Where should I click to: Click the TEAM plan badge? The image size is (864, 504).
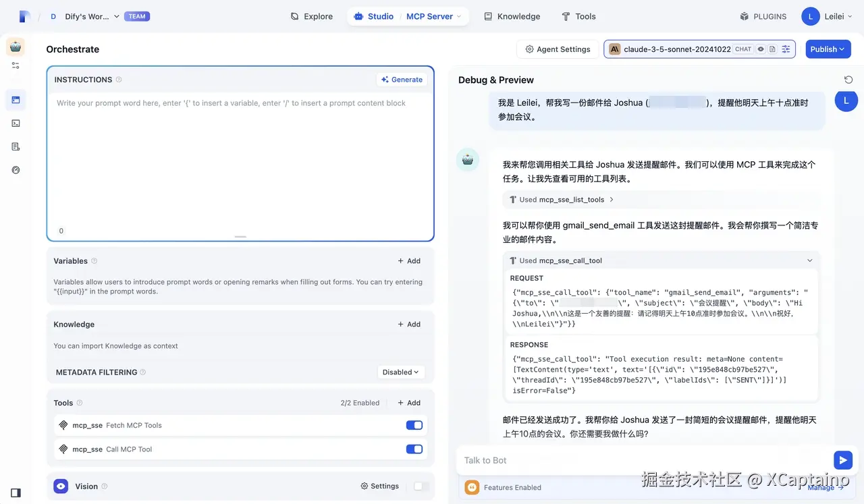click(x=137, y=16)
